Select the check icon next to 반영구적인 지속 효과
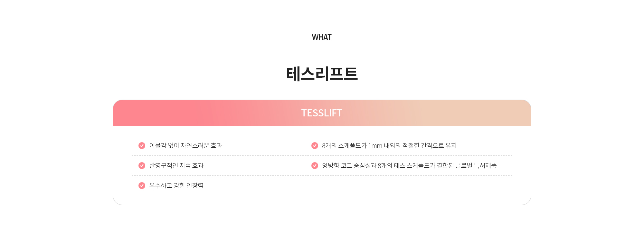 pyautogui.click(x=142, y=166)
